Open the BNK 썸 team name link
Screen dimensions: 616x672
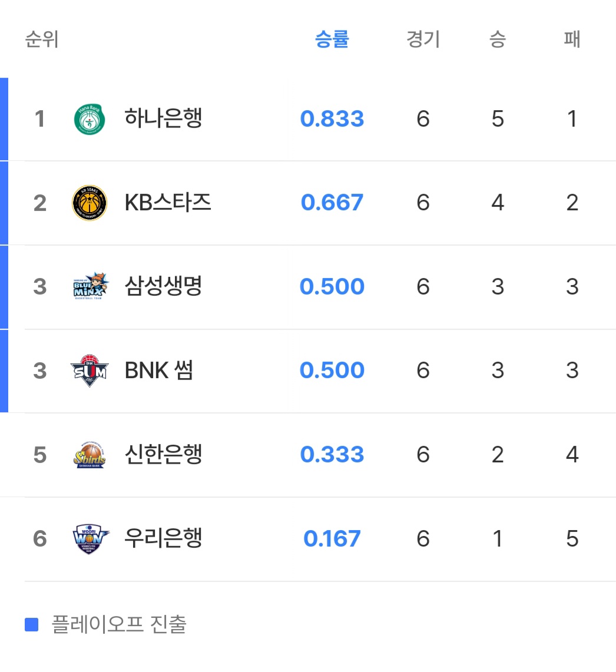(x=159, y=370)
